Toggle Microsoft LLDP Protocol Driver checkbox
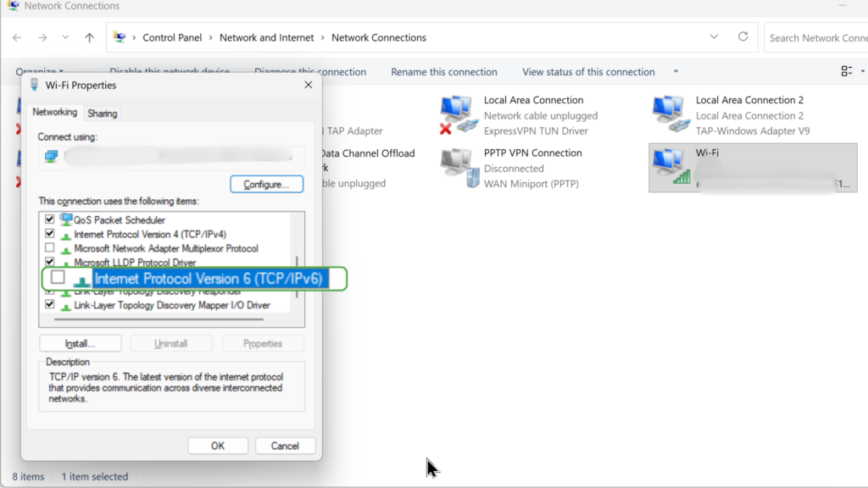This screenshot has height=488, width=868. (50, 261)
